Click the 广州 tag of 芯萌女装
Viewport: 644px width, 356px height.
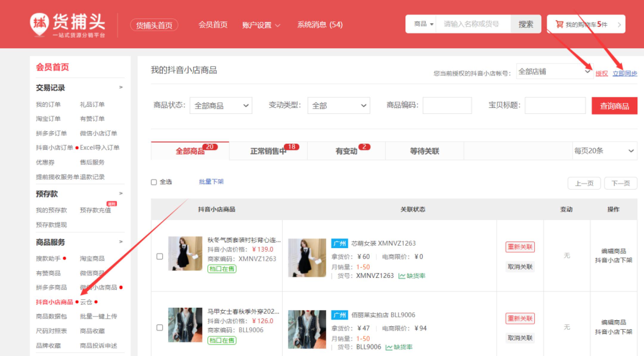340,243
